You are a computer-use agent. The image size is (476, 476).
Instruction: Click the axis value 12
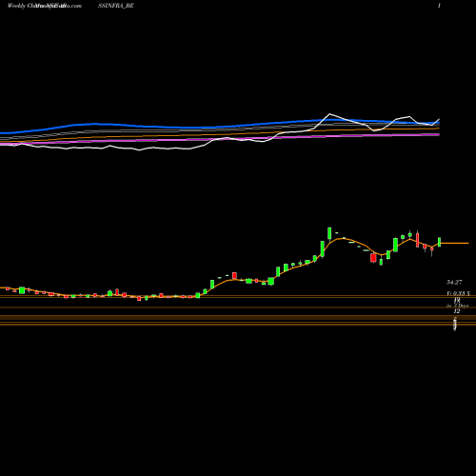[x=456, y=311]
